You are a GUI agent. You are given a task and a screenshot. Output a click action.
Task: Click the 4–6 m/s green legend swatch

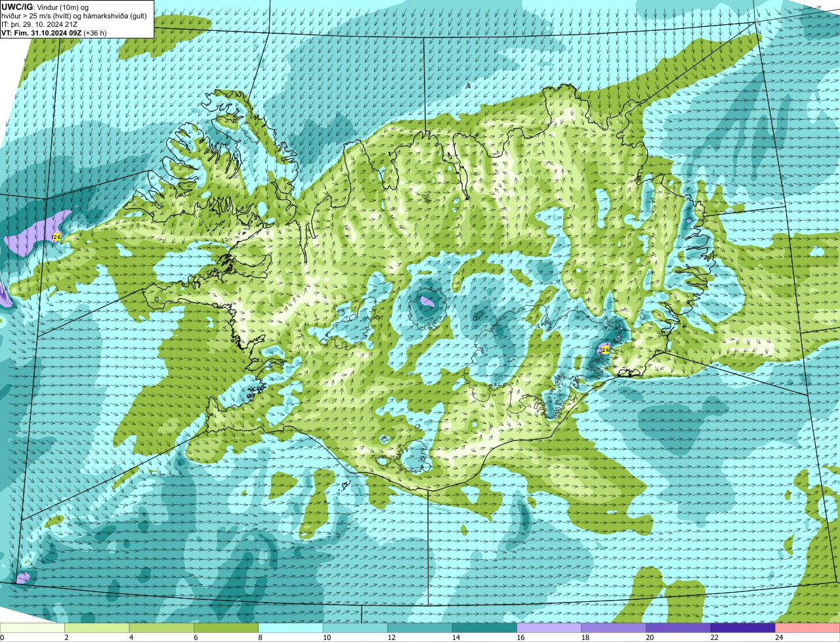[161, 628]
